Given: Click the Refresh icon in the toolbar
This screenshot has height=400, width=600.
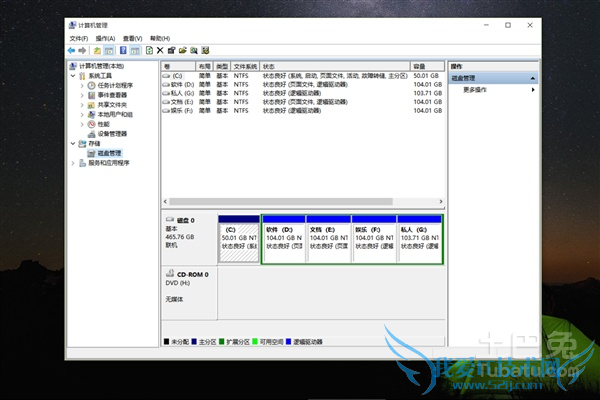Looking at the screenshot, I should [149, 49].
